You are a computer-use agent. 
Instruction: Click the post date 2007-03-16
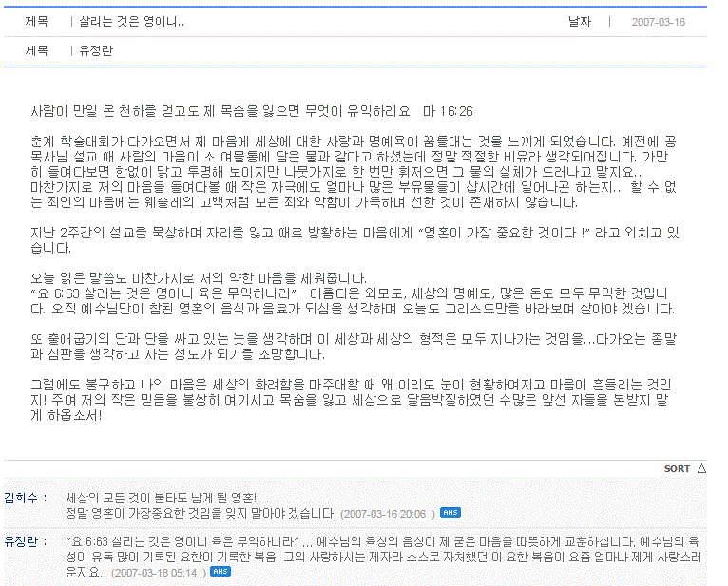point(658,22)
